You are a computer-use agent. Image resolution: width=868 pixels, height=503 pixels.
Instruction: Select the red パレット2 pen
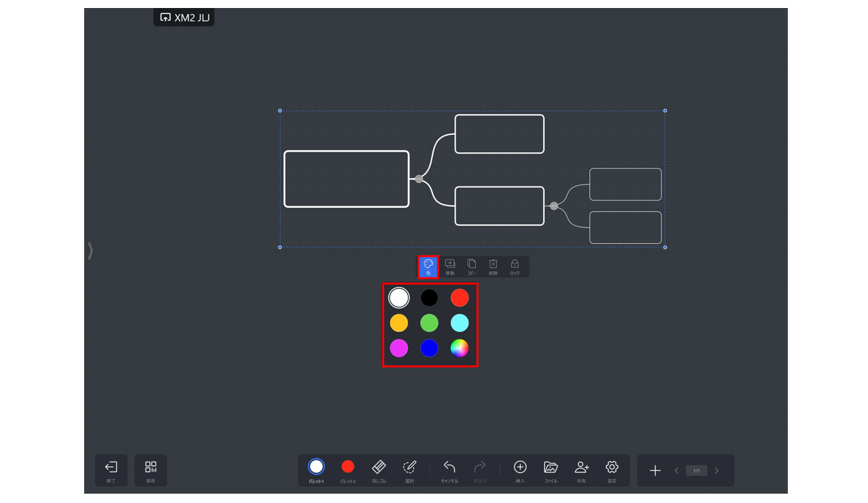coord(347,471)
